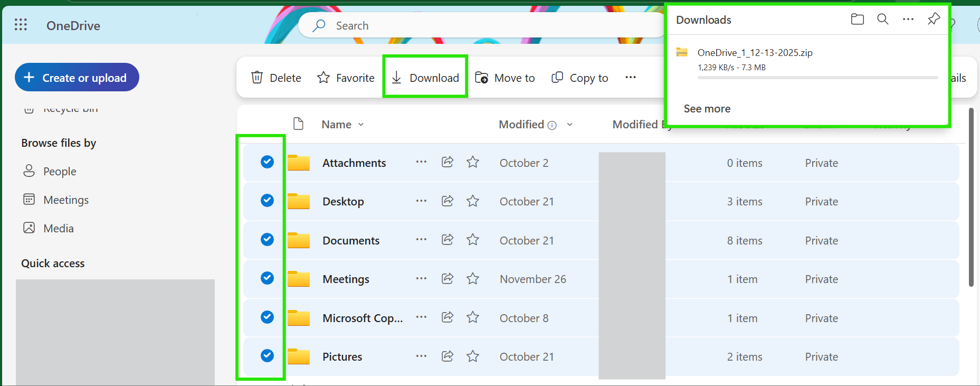
Task: Click the file list vertical scrollbar
Action: click(971, 197)
